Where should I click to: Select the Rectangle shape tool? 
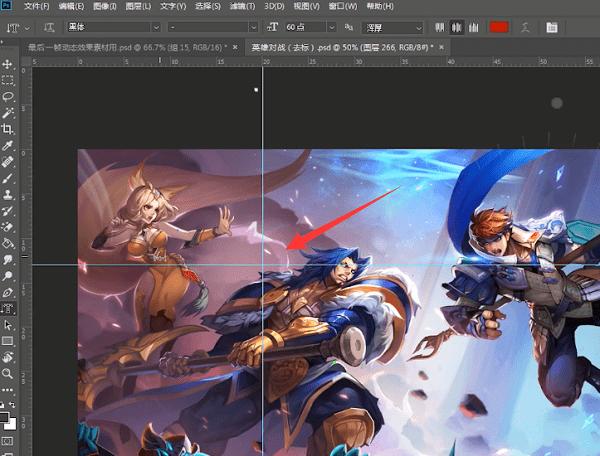[7, 341]
